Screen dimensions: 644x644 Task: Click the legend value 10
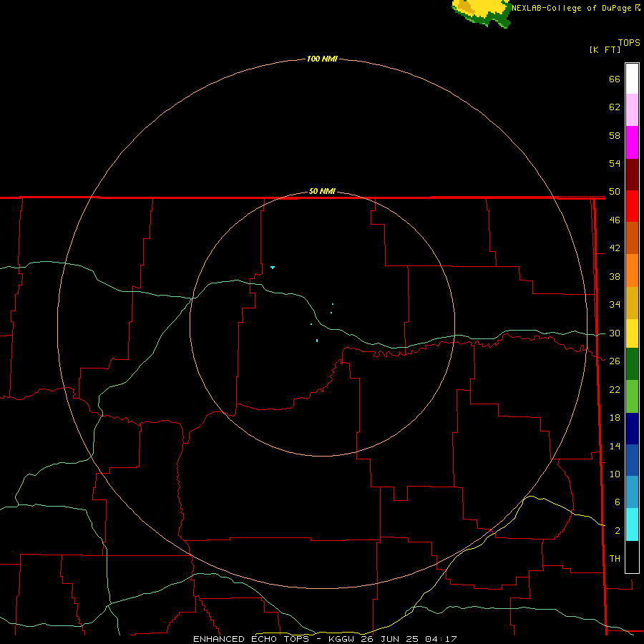click(x=615, y=474)
